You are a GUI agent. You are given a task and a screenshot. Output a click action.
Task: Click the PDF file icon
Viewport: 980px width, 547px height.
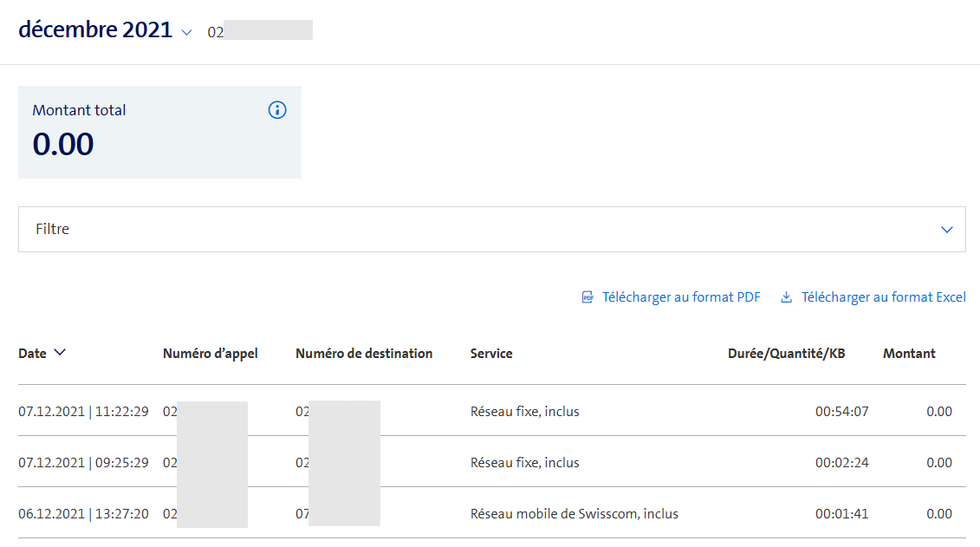587,297
